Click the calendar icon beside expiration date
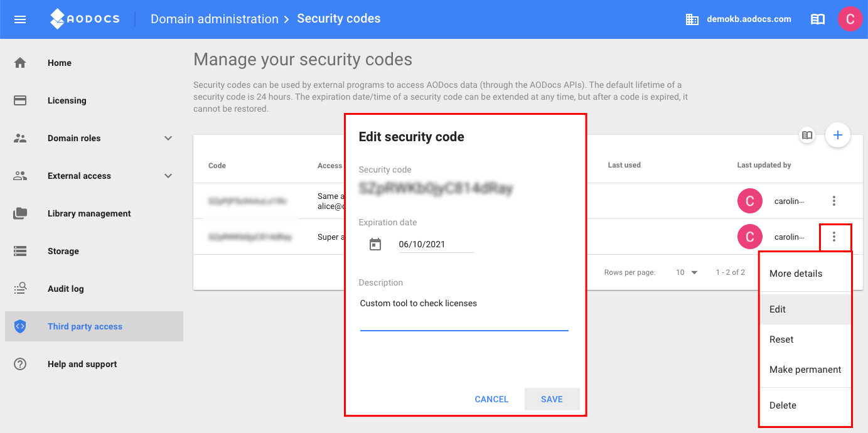Viewport: 868px width, 433px height. [375, 244]
